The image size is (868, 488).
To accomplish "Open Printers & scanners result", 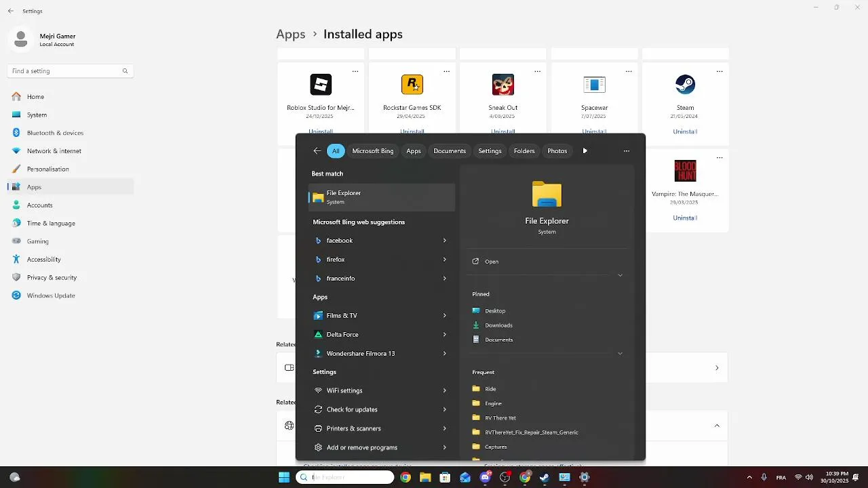I will [x=382, y=428].
